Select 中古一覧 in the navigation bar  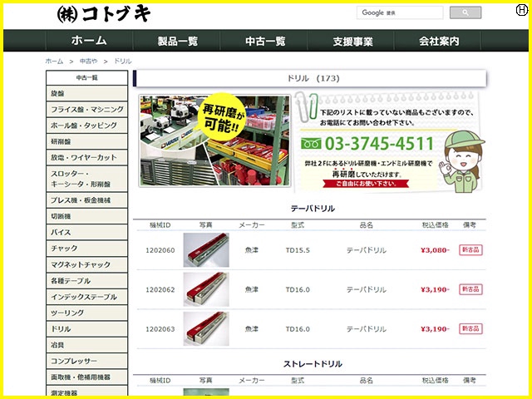point(265,41)
